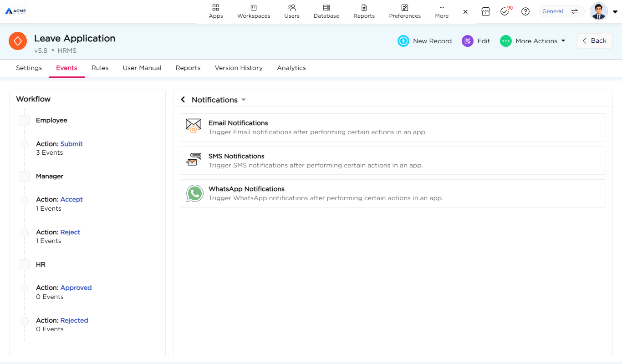This screenshot has height=364, width=622.
Task: Expand the More Actions dropdown
Action: pos(533,41)
